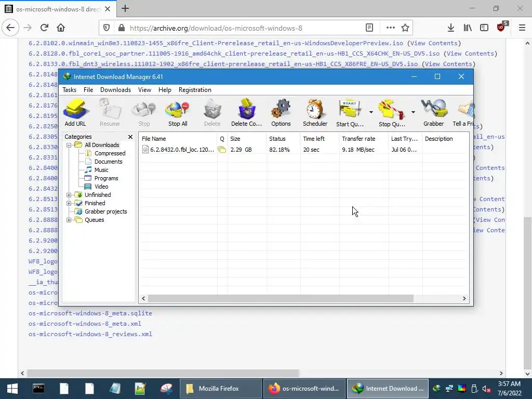
Task: Open dropdown arrow beside Stop Queue
Action: click(x=413, y=112)
